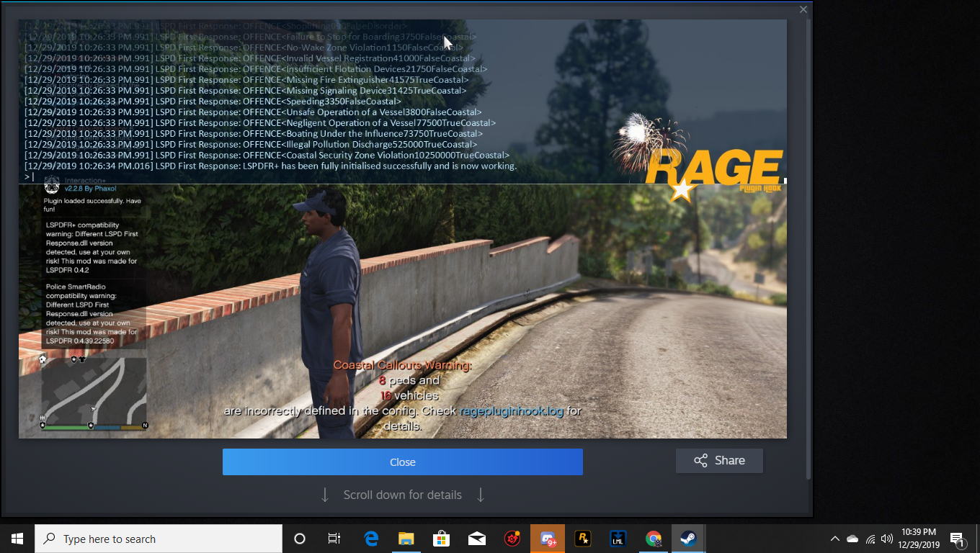Open Cortana from the taskbar circle
Viewport: 980px width, 553px height.
[x=300, y=539]
